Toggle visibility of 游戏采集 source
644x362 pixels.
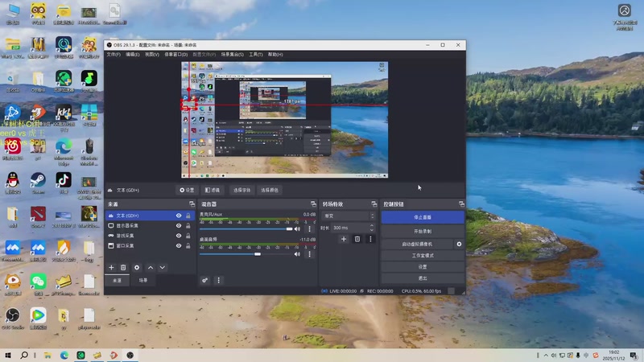pyautogui.click(x=179, y=236)
